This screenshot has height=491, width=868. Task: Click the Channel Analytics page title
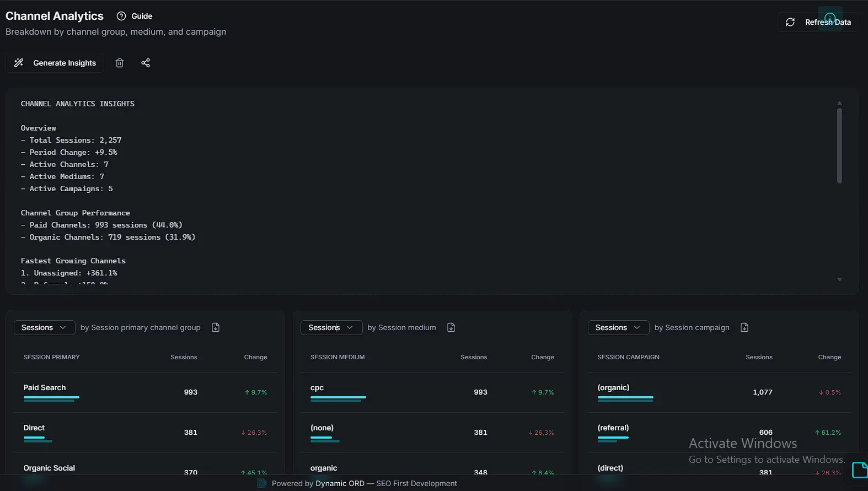55,16
